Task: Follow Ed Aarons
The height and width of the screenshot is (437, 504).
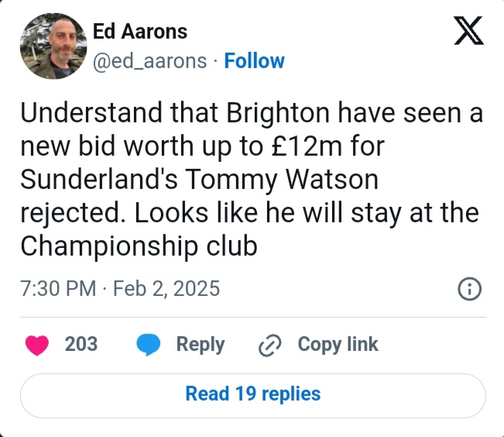Action: (x=254, y=61)
